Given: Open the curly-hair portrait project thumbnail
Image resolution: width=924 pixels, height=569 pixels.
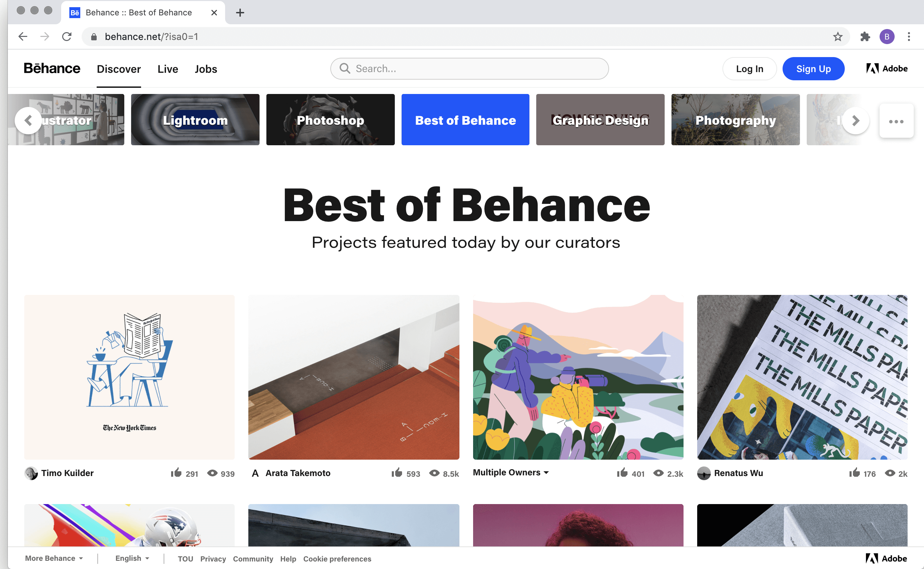Looking at the screenshot, I should pos(578,525).
